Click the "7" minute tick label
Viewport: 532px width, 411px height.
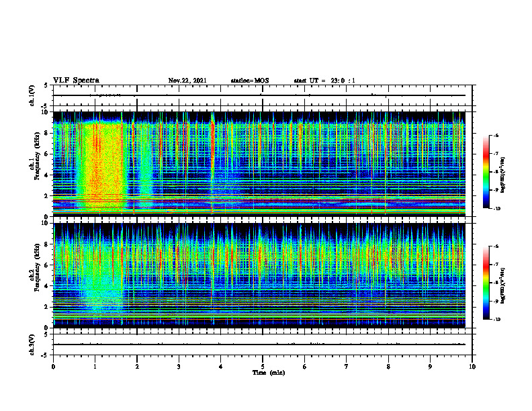click(x=347, y=367)
